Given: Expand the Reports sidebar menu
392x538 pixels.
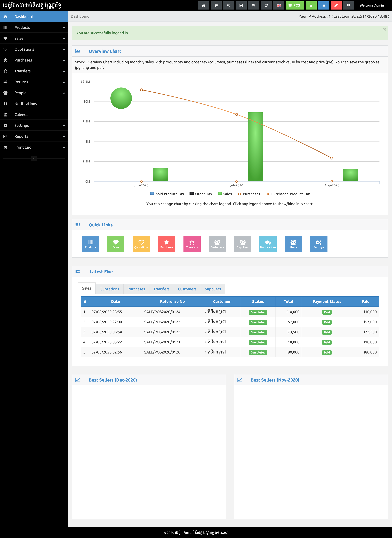Looking at the screenshot, I should coord(34,136).
